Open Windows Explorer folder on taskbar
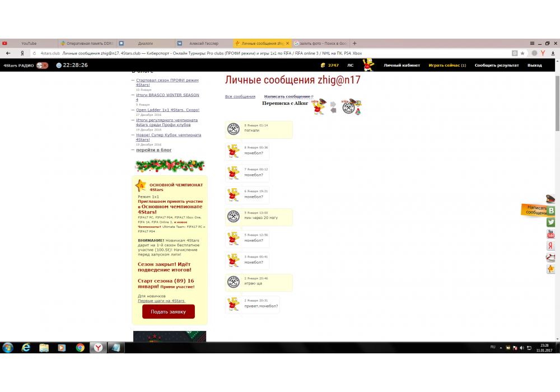 44,347
